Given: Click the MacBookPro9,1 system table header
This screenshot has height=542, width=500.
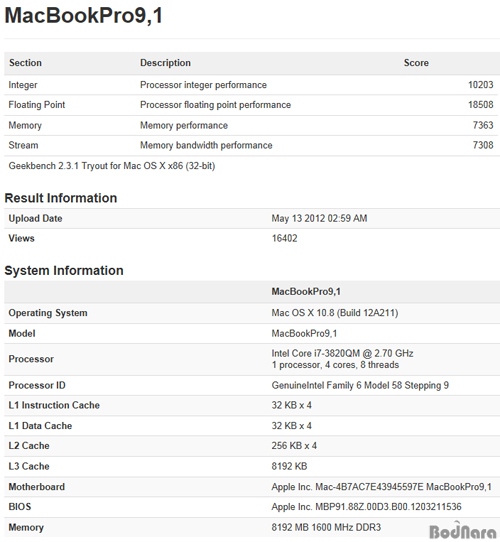Looking at the screenshot, I should tap(306, 292).
